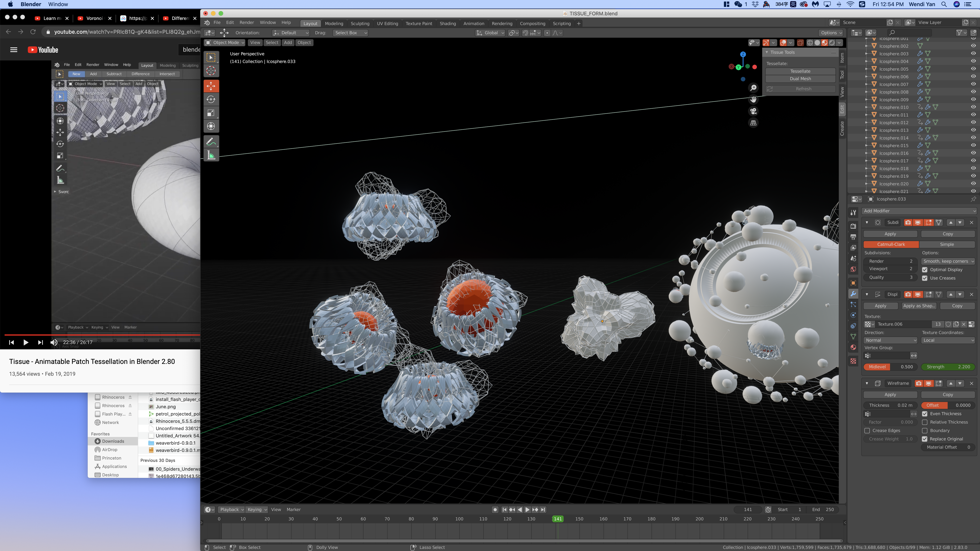This screenshot has width=980, height=551.
Task: Switch to solid viewport shading
Action: (817, 43)
